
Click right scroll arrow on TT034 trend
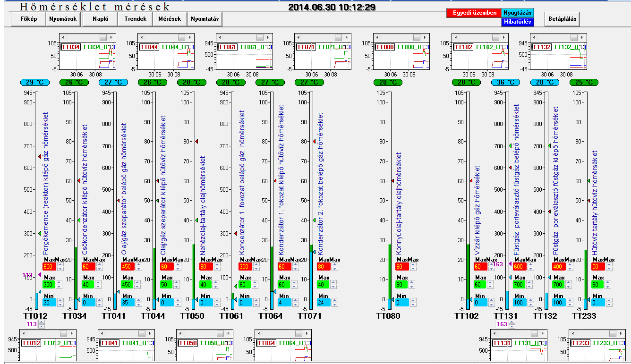point(111,37)
